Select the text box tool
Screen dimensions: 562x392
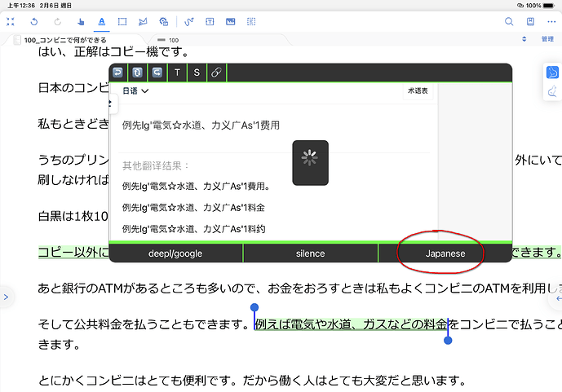click(x=210, y=22)
